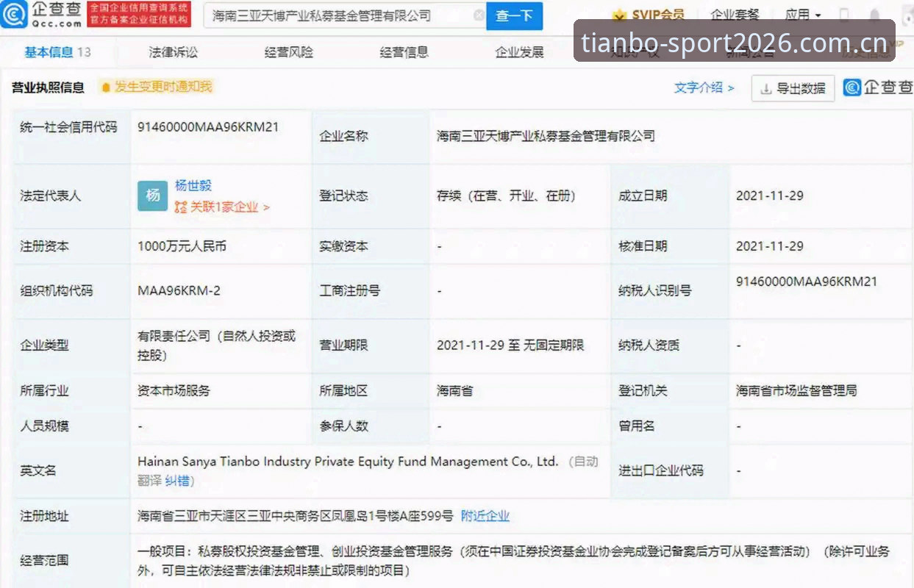The image size is (914, 588).
Task: Click organization code MAA96KRM-2
Action: click(x=179, y=290)
